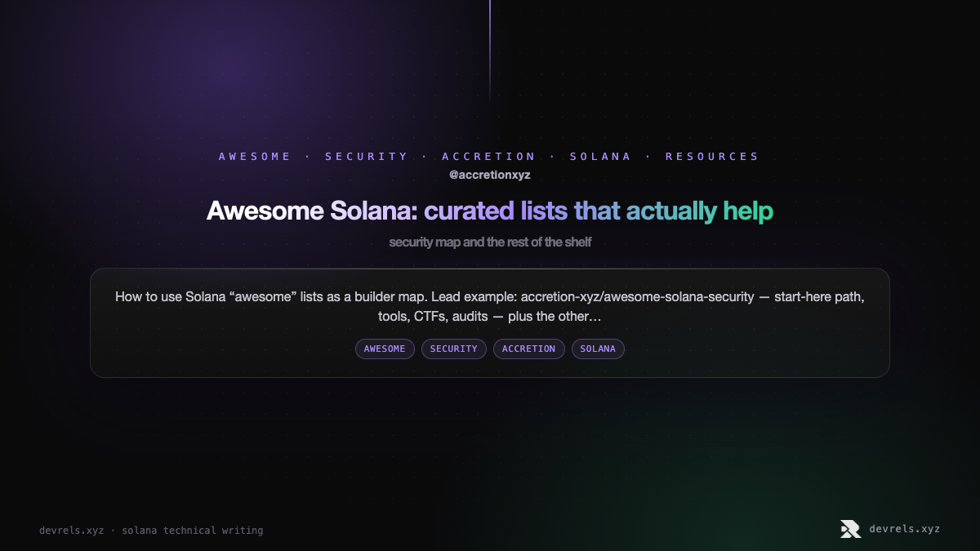Select the AWESOME tag pill
Screen dimensions: 980x551
(x=385, y=349)
